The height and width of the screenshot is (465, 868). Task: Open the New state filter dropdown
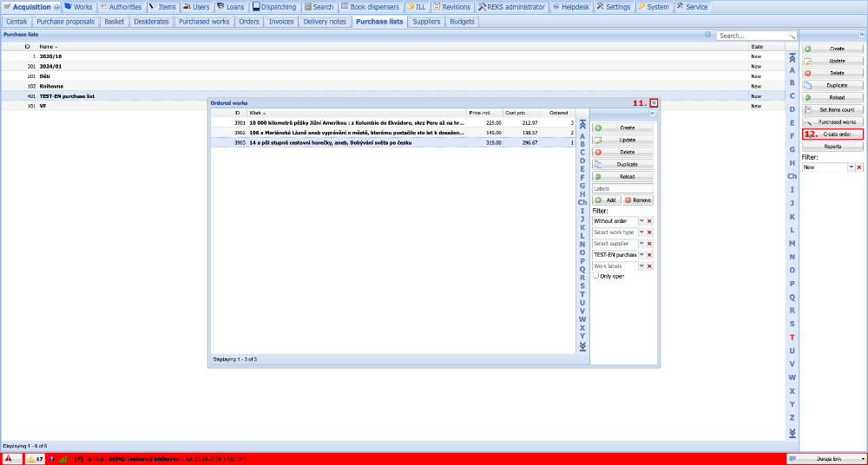[852, 167]
